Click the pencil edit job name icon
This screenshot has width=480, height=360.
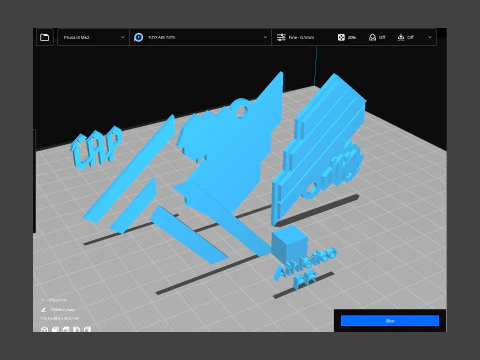point(43,310)
